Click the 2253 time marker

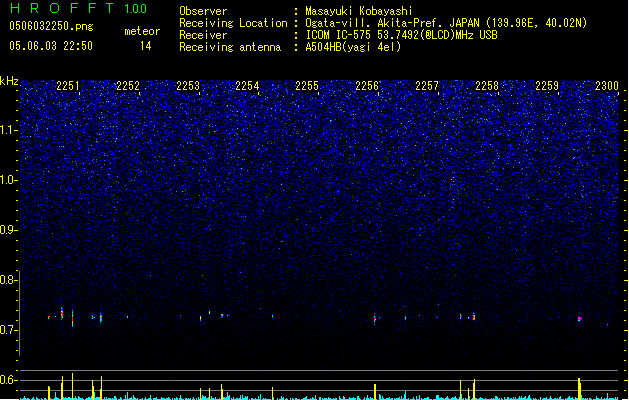(188, 86)
